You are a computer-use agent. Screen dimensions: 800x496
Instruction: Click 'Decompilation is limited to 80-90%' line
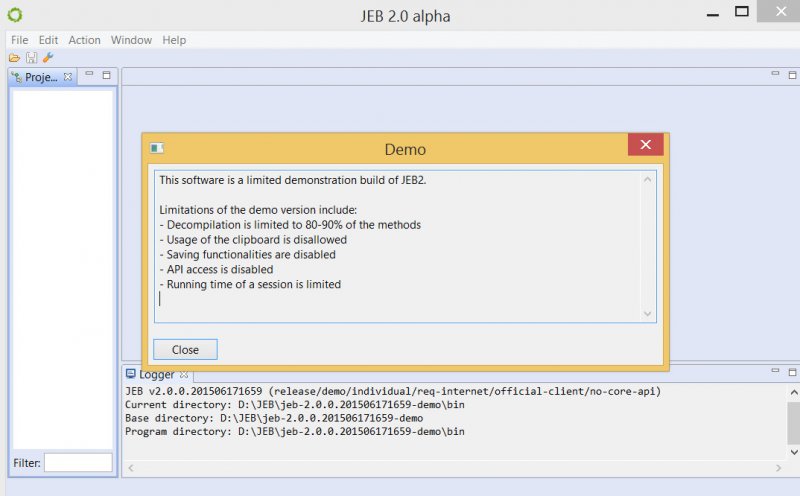pyautogui.click(x=290, y=225)
